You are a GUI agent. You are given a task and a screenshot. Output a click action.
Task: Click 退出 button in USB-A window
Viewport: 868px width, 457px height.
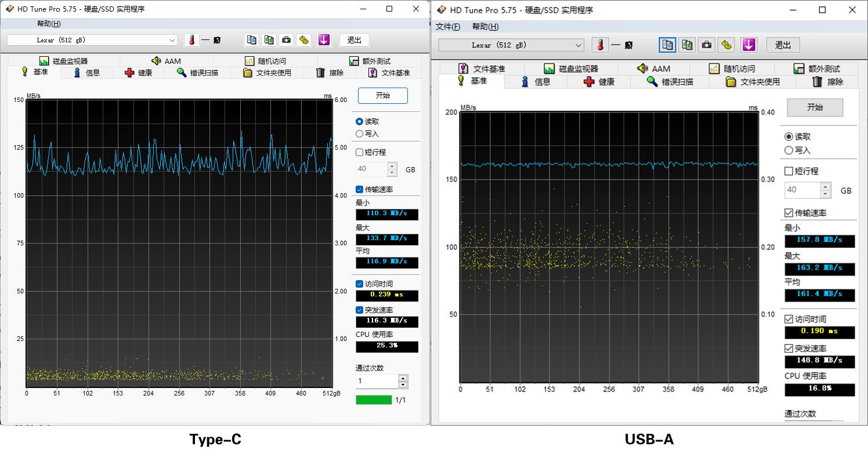783,45
